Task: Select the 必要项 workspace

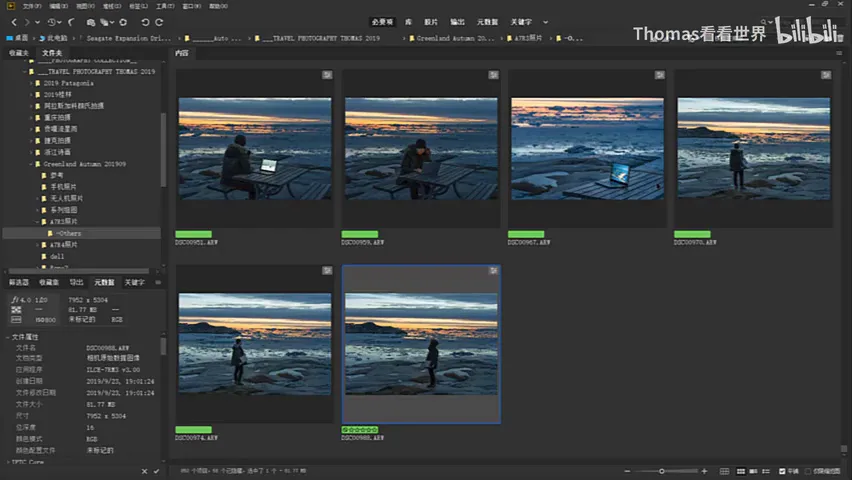Action: click(x=382, y=22)
